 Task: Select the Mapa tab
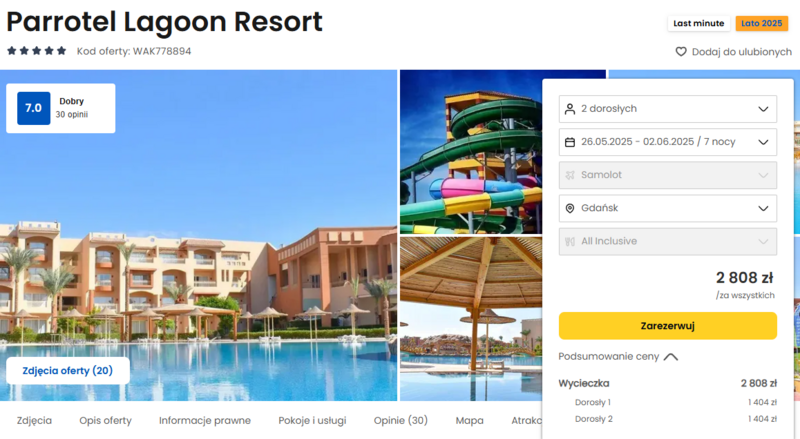click(x=469, y=421)
